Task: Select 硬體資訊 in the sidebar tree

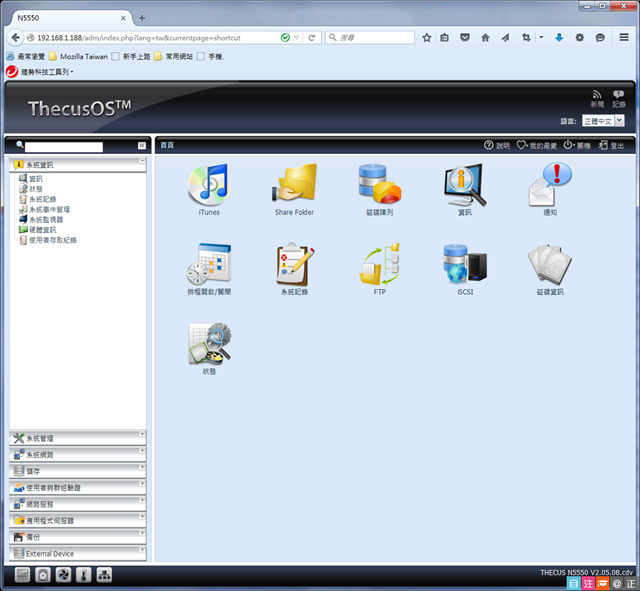Action: pyautogui.click(x=38, y=230)
